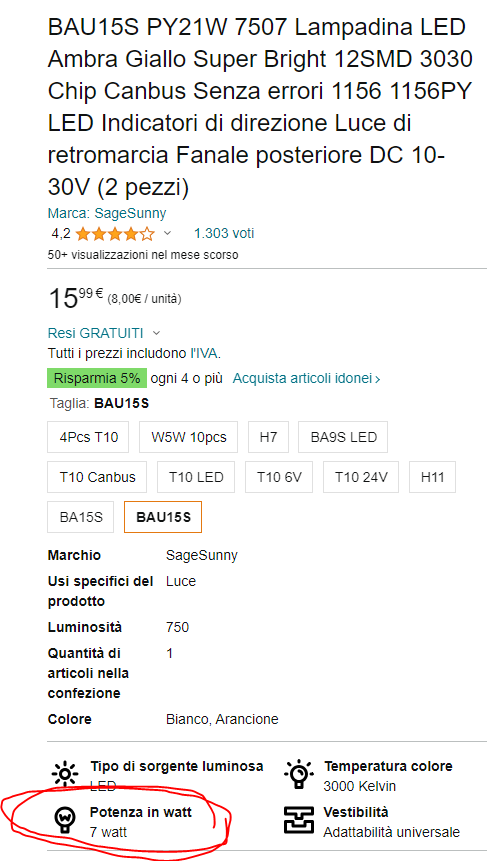
Task: Open Acquista articoli idonei arrow link
Action: [x=306, y=378]
